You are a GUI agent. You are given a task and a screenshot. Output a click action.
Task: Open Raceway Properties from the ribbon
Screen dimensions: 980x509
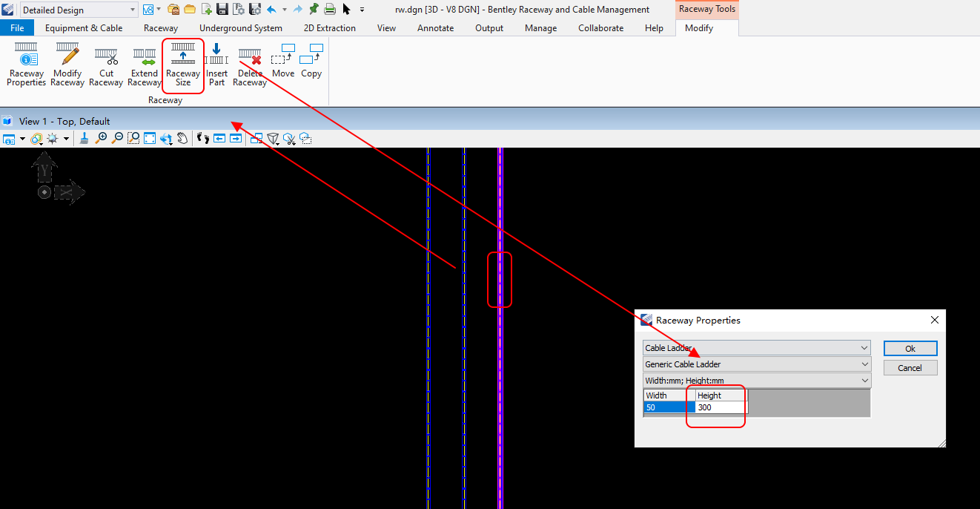pos(27,65)
